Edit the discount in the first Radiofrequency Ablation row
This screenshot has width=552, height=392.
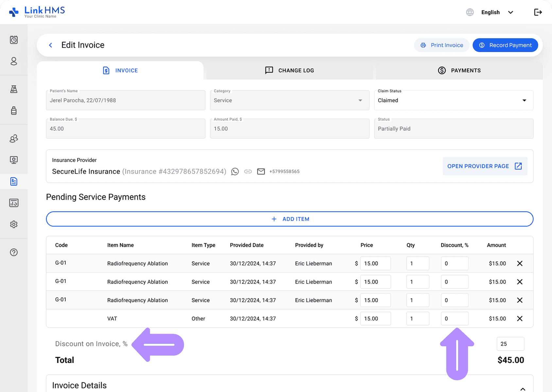[x=455, y=263]
